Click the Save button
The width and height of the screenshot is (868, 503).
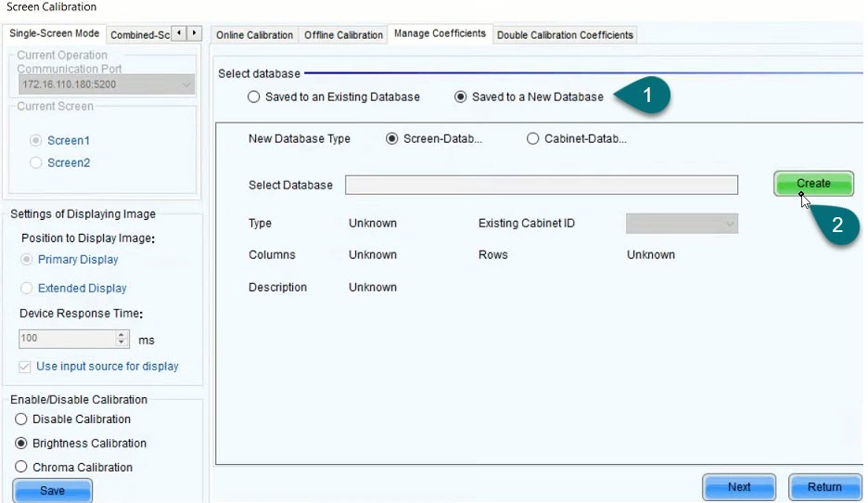coord(53,491)
